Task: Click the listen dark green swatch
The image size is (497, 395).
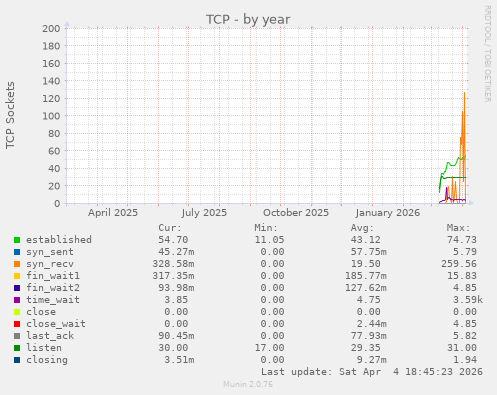Action: click(17, 348)
